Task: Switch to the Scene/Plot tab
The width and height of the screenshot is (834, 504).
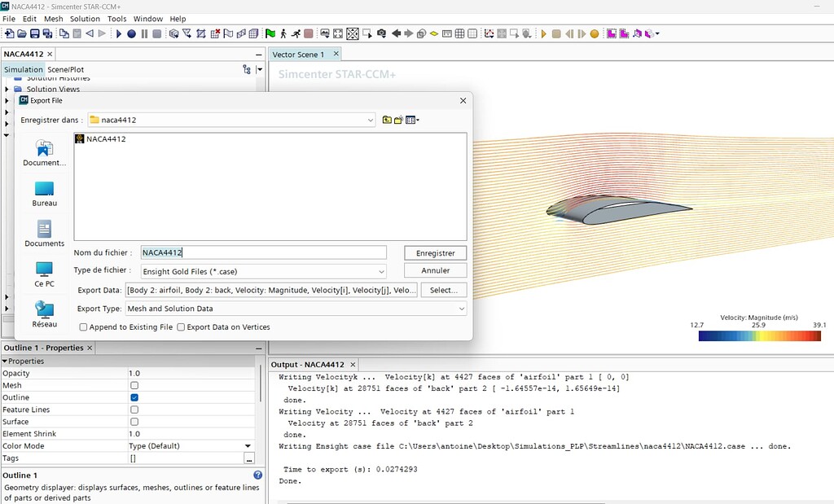Action: coord(65,70)
